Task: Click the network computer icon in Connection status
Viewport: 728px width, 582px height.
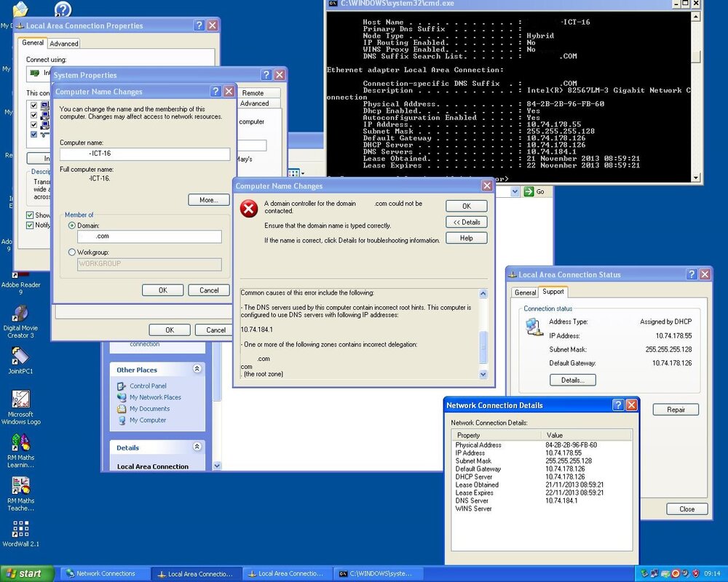Action: click(x=534, y=327)
